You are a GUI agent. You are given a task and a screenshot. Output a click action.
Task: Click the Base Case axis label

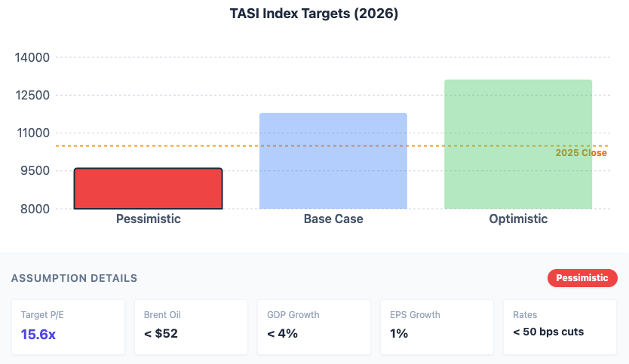(x=333, y=219)
